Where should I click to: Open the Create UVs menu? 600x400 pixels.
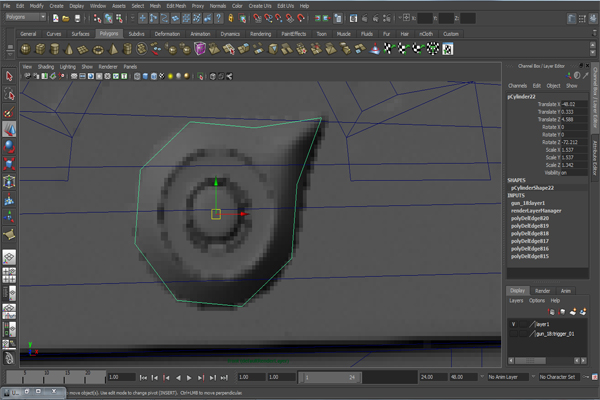(260, 6)
